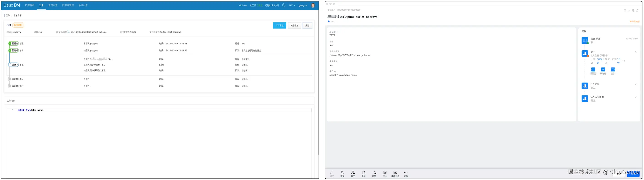This screenshot has width=644, height=180.
Task: Click the 审批编号 approval number text
Action: pyautogui.click(x=344, y=10)
